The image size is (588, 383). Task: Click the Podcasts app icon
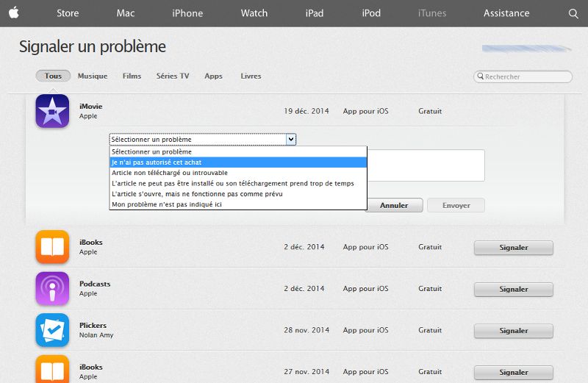[52, 288]
